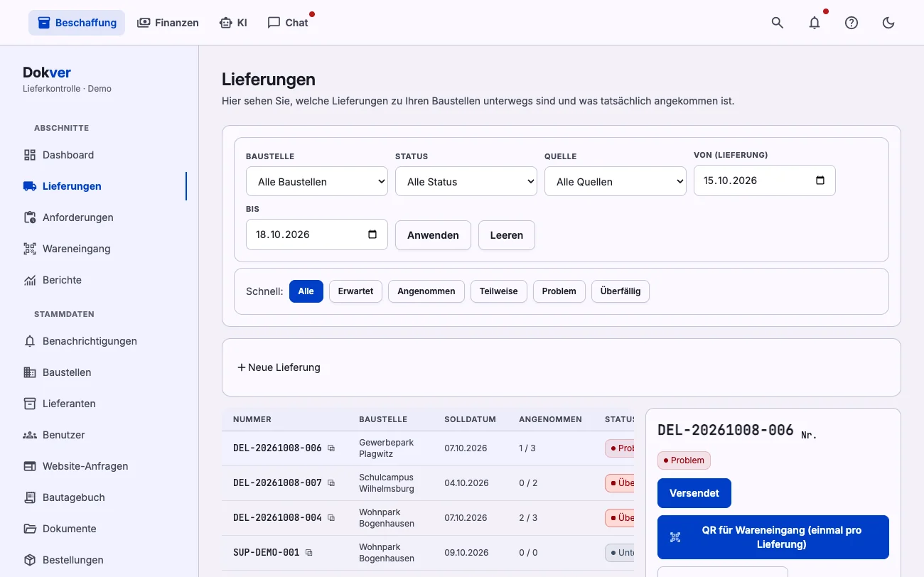
Task: Copy the number DEL-20261008-006 via copy icon
Action: [331, 448]
